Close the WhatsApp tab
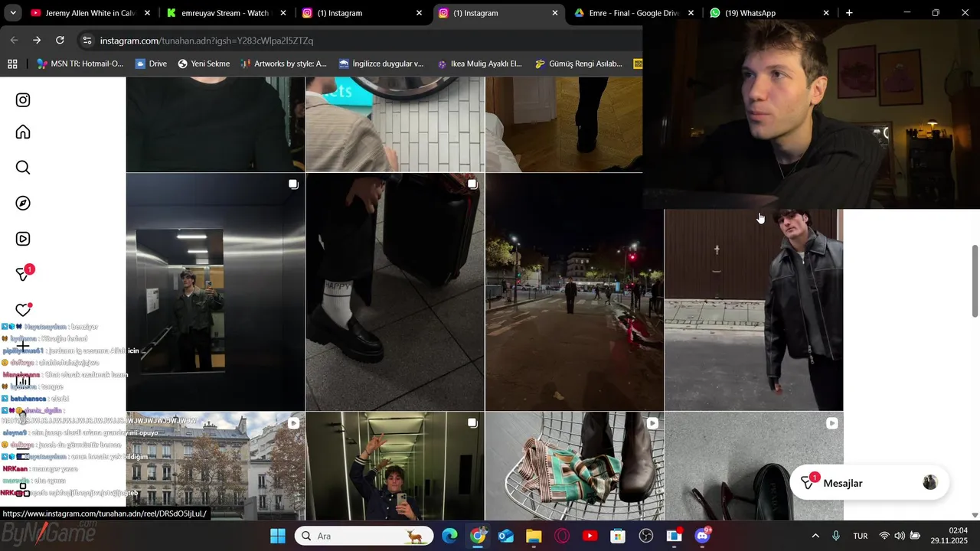 pos(825,13)
